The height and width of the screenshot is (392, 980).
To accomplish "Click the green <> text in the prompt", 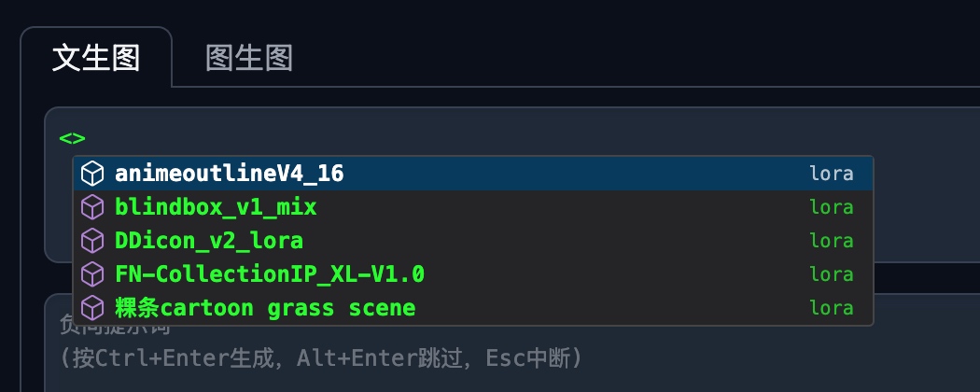I will pyautogui.click(x=72, y=138).
